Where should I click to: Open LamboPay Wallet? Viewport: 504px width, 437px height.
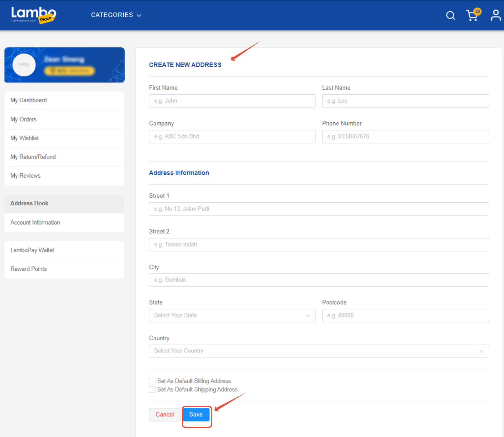point(64,250)
